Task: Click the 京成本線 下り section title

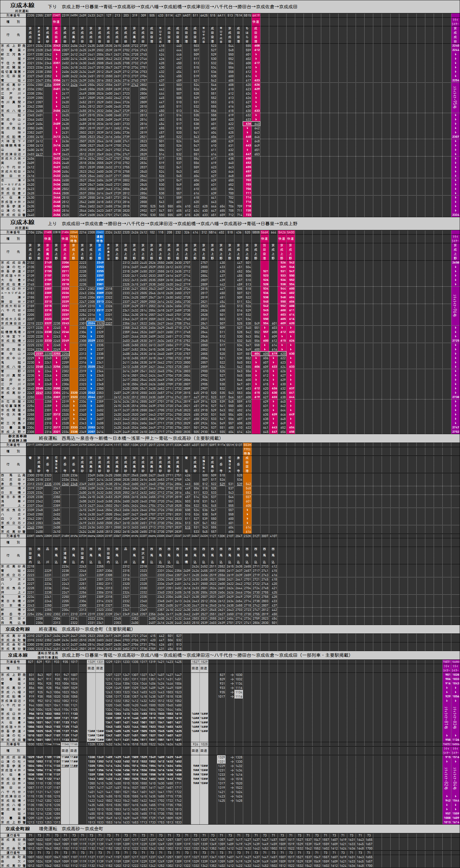Action: (x=22, y=6)
